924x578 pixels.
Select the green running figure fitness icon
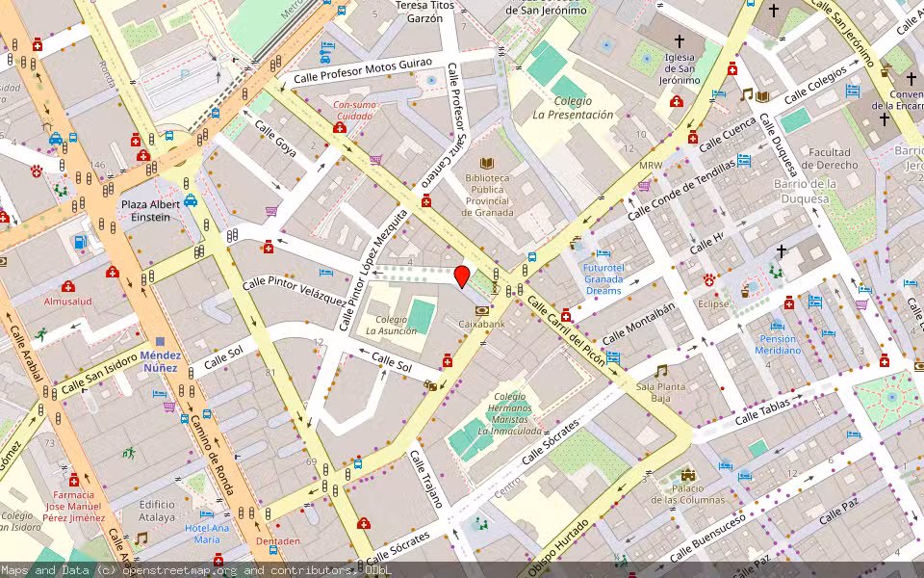(x=40, y=334)
